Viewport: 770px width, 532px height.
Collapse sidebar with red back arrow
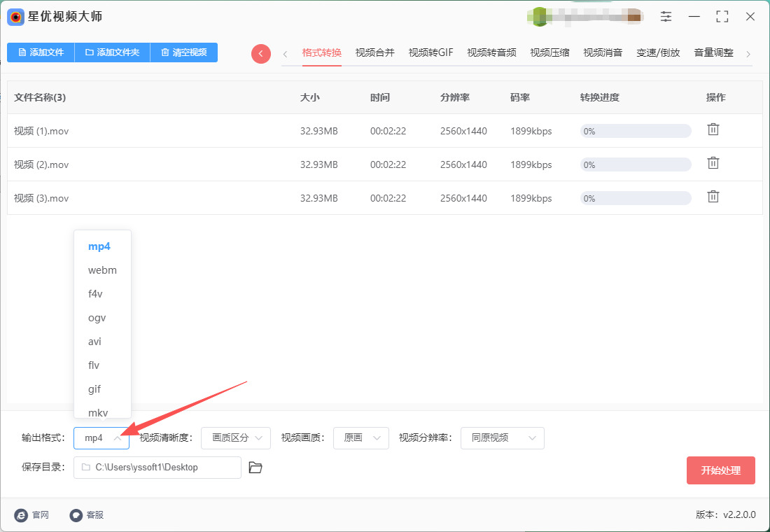coord(261,54)
